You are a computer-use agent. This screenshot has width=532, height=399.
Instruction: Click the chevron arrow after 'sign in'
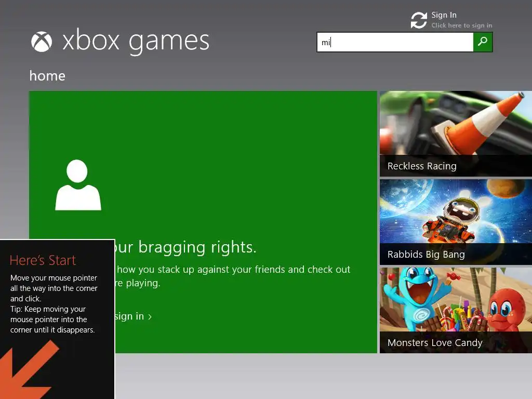pos(150,317)
